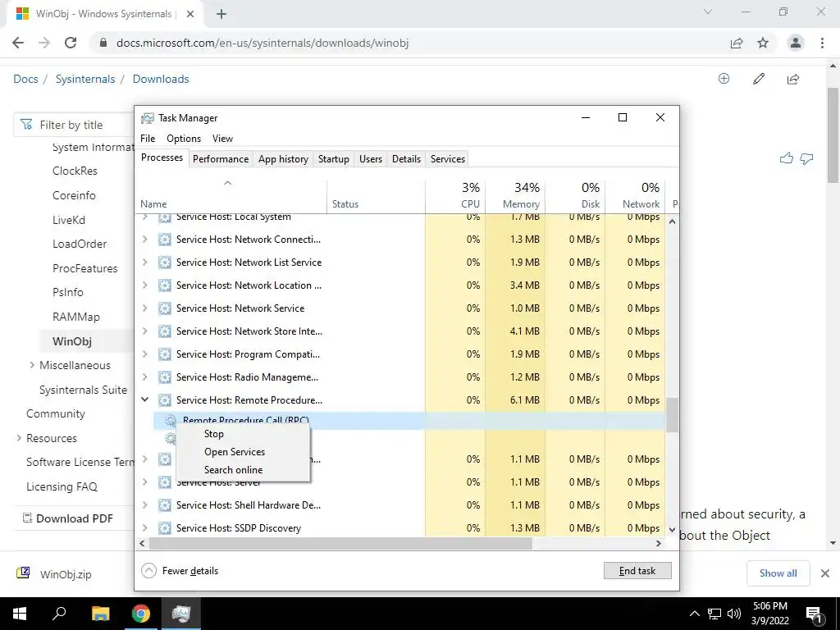
Task: Click gear icon of Network List Service
Action: pyautogui.click(x=164, y=262)
